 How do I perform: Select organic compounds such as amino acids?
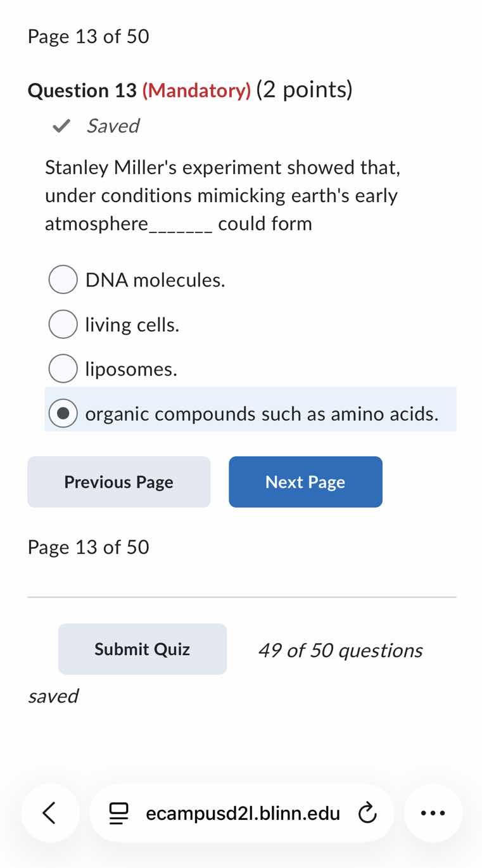point(63,412)
